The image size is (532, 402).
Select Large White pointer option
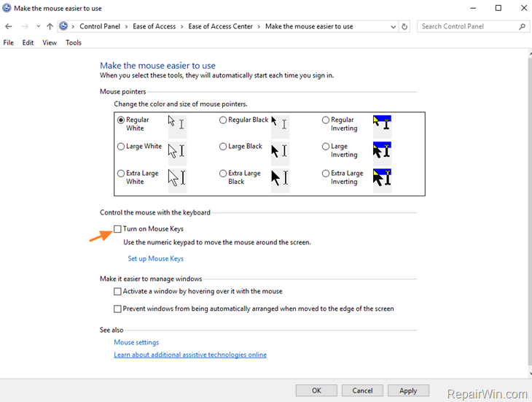(x=121, y=147)
